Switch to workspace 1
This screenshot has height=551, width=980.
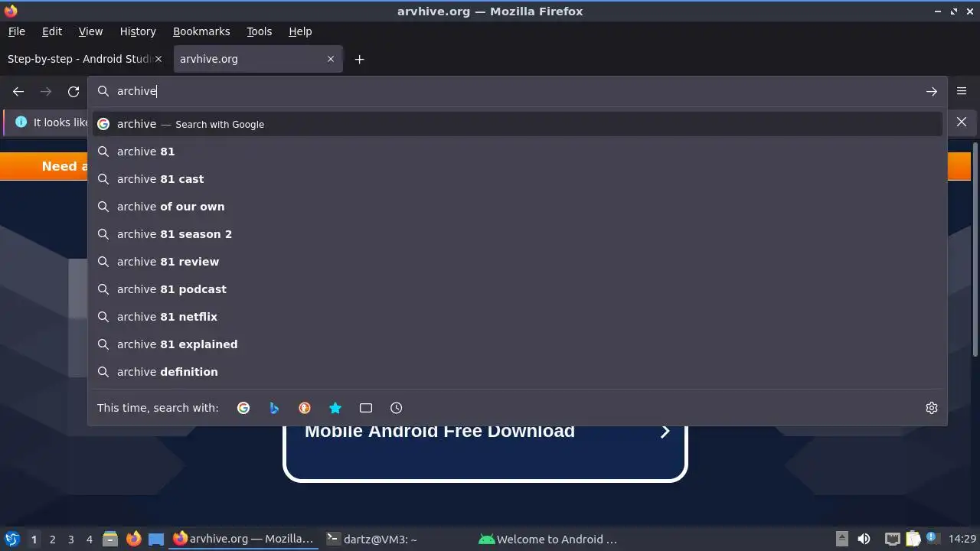[x=34, y=540]
